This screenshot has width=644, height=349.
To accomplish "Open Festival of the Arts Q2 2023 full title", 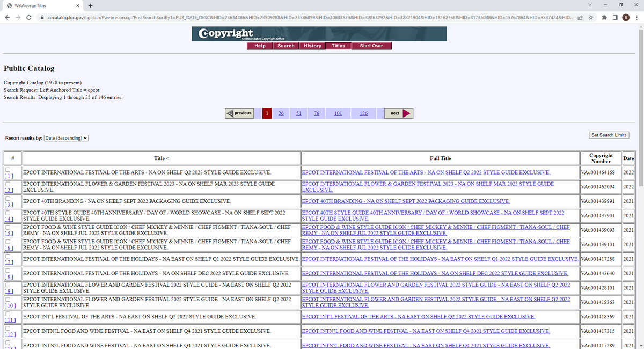I will tap(426, 172).
